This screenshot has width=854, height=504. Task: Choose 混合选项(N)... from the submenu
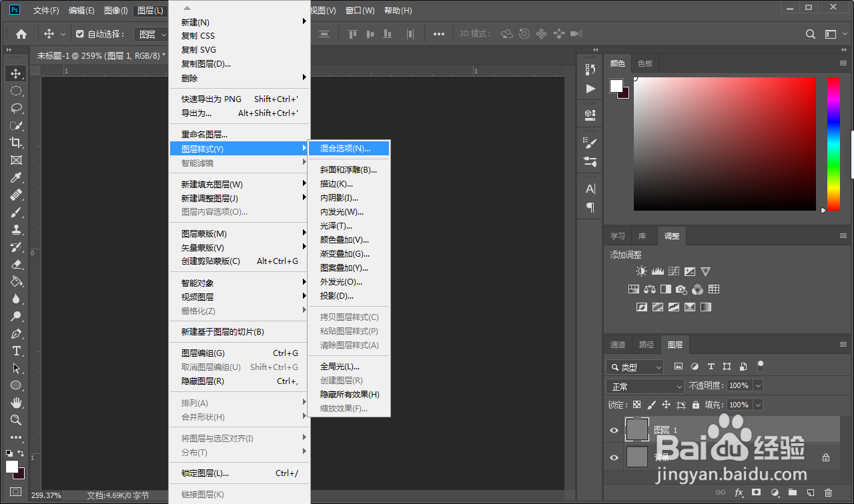[349, 149]
